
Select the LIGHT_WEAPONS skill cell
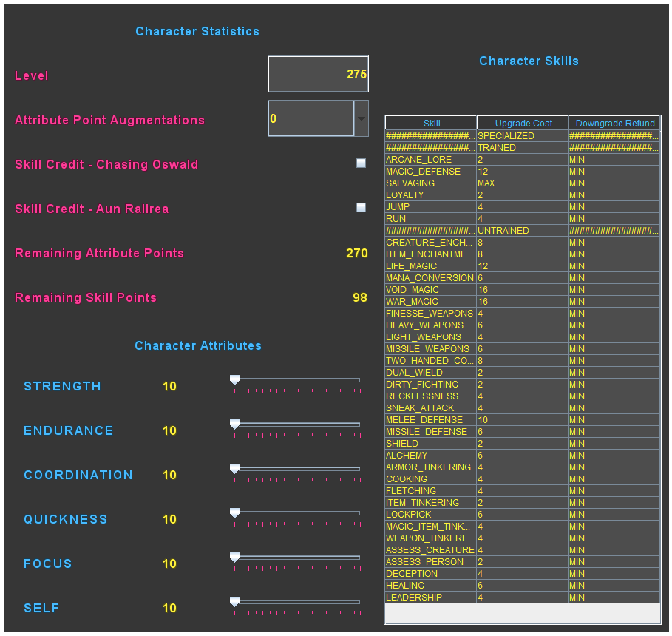[x=431, y=337]
